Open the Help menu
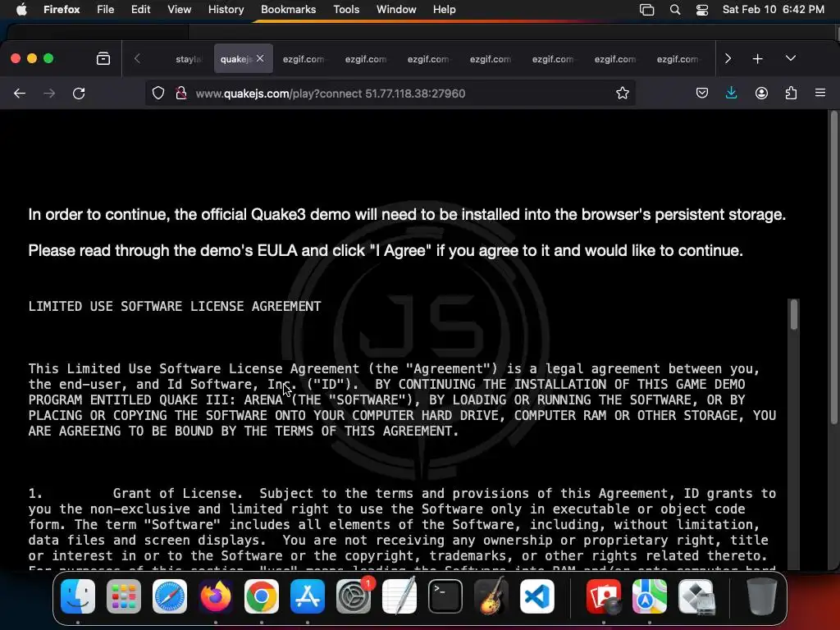The image size is (840, 630). (x=444, y=9)
